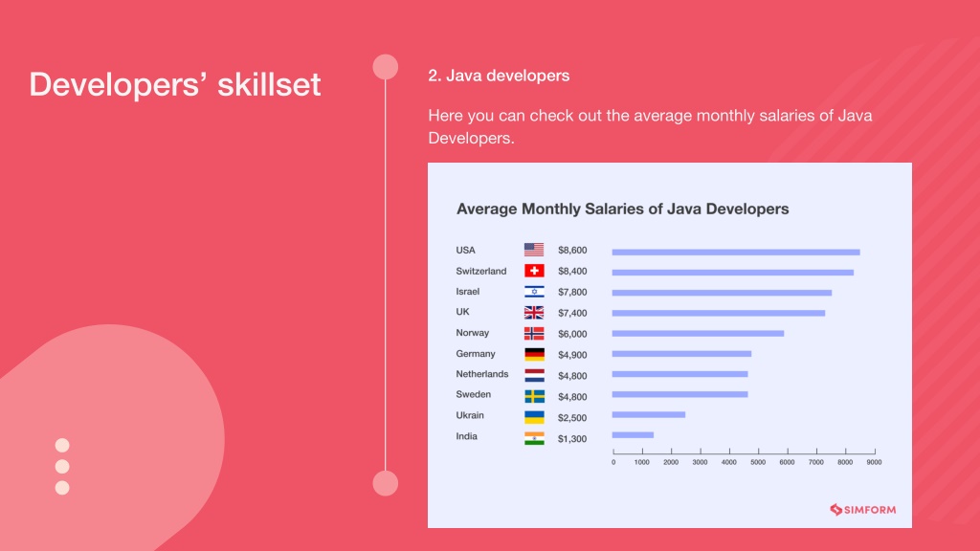Click the Israel country label
980x551 pixels.
coord(467,292)
